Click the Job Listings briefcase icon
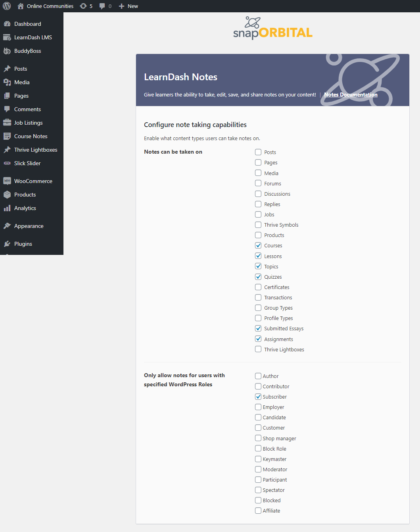 pos(7,123)
